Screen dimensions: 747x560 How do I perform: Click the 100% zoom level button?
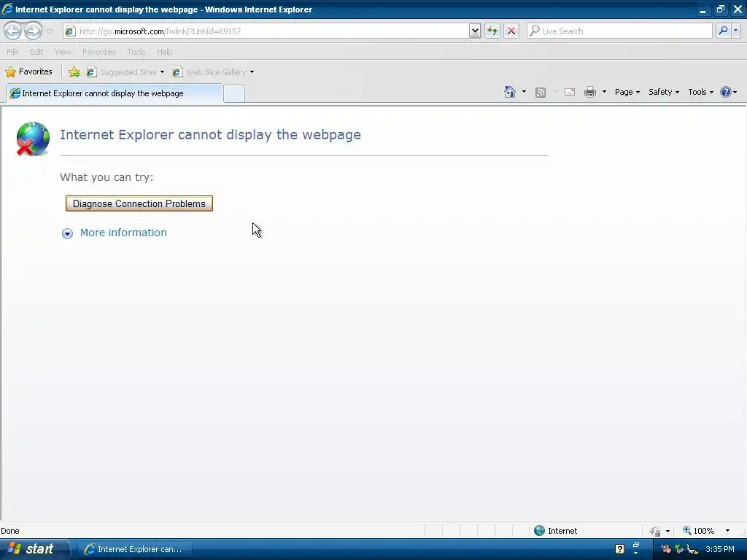[698, 531]
